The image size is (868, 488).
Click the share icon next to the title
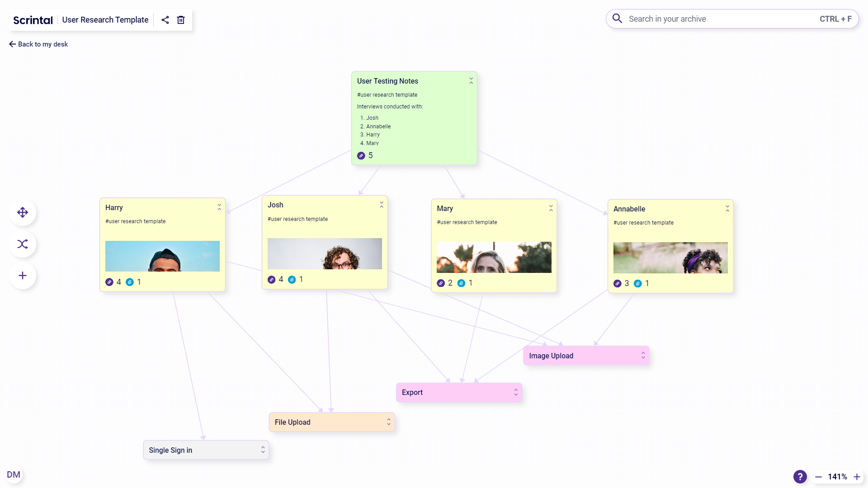pyautogui.click(x=165, y=20)
